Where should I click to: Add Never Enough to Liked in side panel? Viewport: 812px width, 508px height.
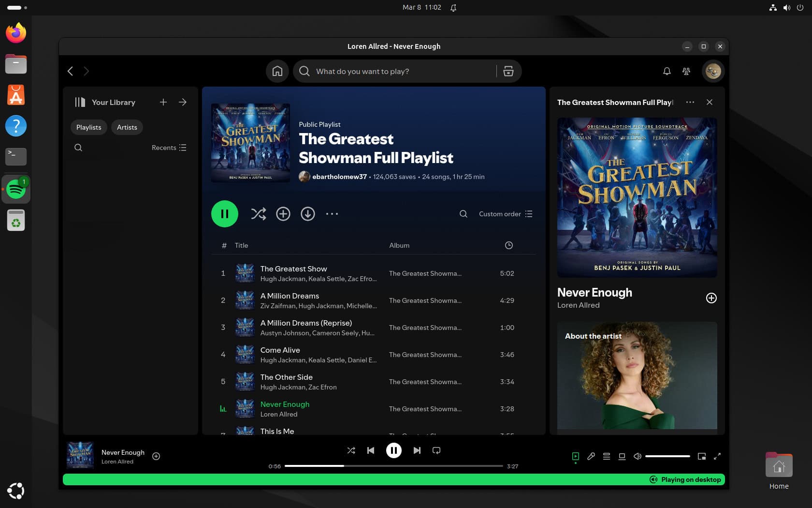tap(711, 298)
